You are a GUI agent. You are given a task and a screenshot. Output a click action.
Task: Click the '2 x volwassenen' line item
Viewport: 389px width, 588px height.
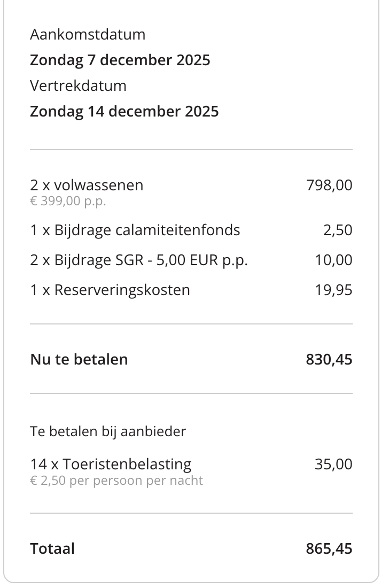click(x=87, y=185)
